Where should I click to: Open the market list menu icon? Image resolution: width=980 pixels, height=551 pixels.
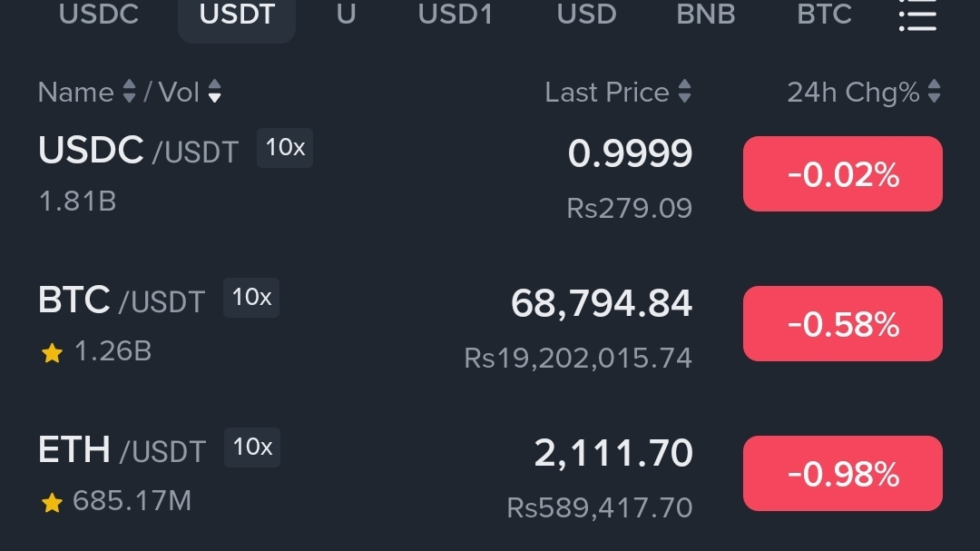click(917, 16)
